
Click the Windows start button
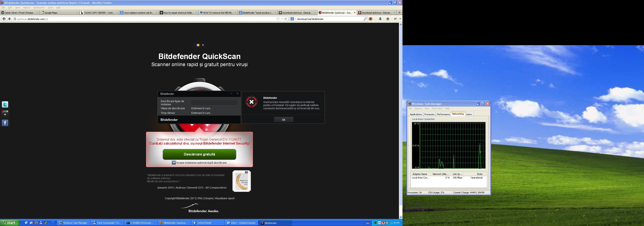pos(10,223)
